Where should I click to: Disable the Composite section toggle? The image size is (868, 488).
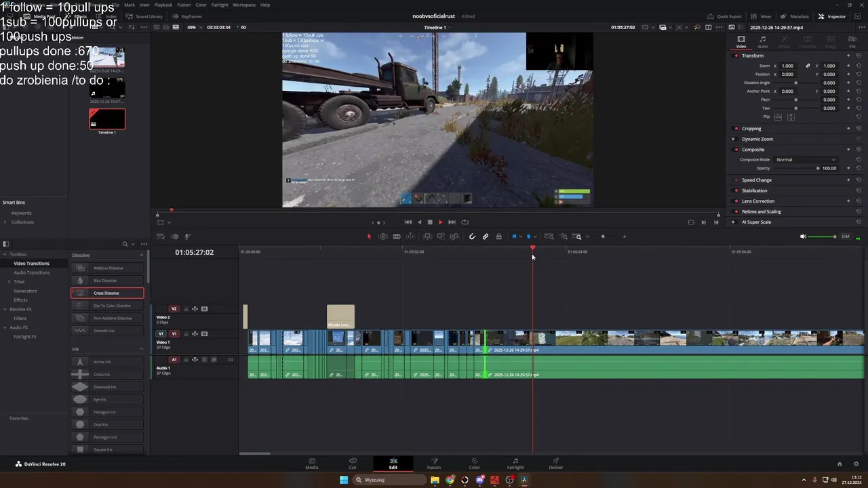click(734, 150)
